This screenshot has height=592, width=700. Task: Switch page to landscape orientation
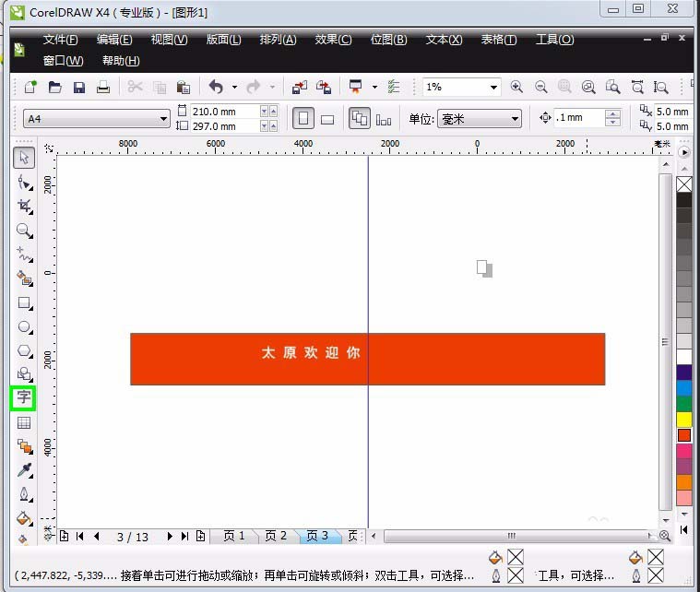pos(327,120)
